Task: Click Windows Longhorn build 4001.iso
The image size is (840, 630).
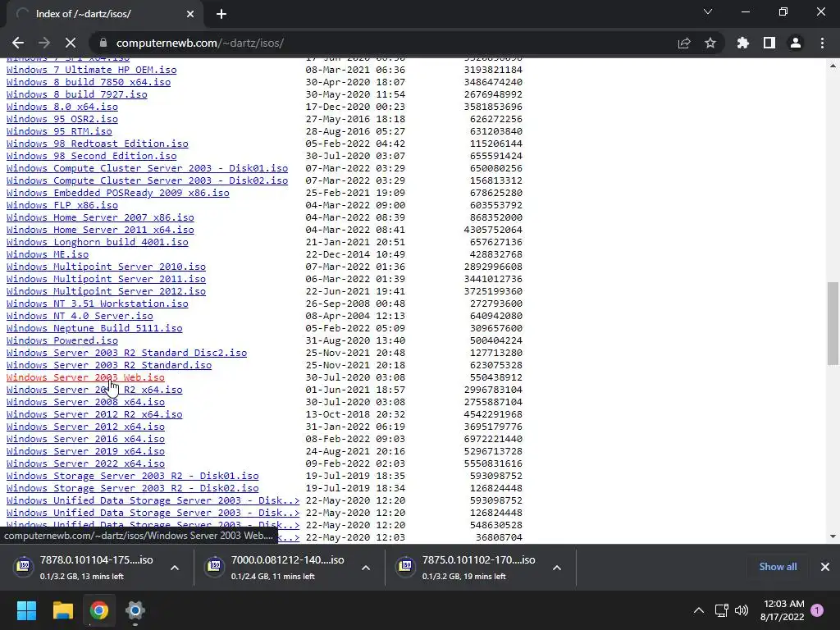Action: (98, 242)
